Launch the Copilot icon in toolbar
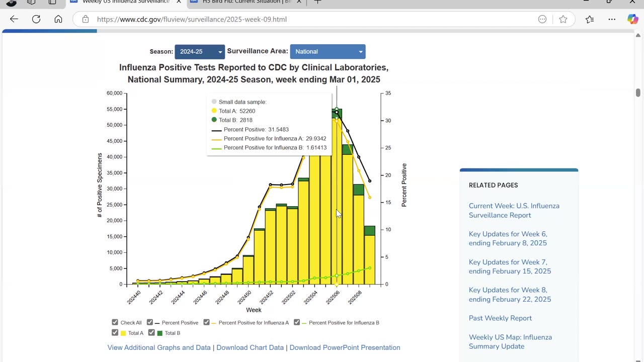644x362 pixels. (633, 19)
